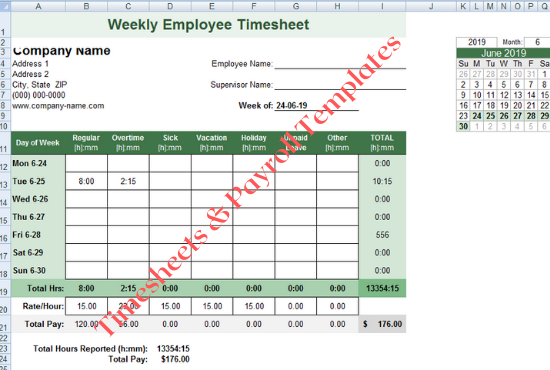Image resolution: width=550 pixels, height=370 pixels.
Task: Select the grand total 13354:15 cell
Action: [382, 288]
